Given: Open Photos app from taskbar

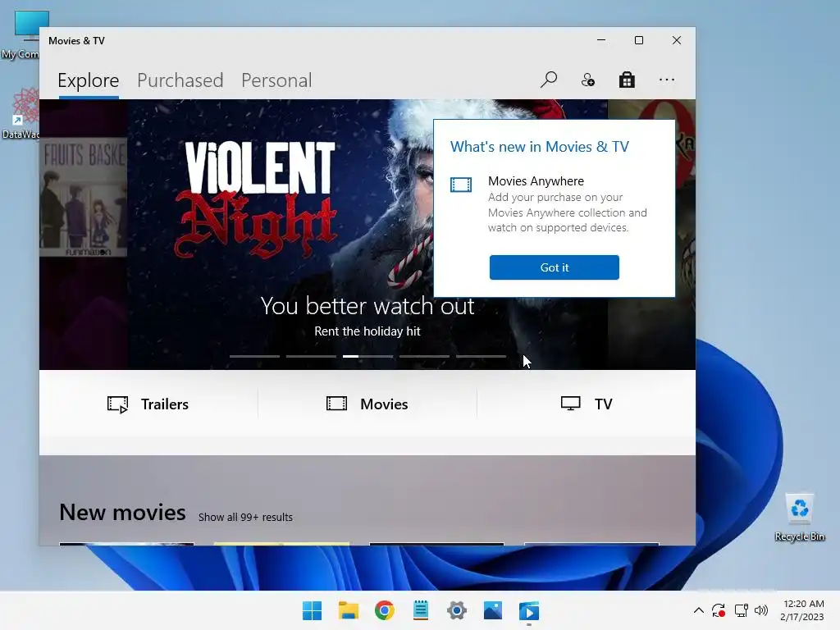Looking at the screenshot, I should pyautogui.click(x=493, y=610).
